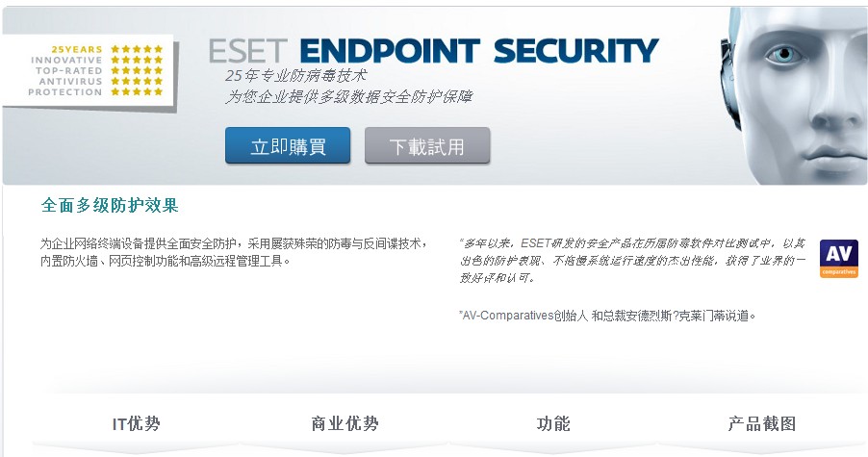Click the first row of gold stars
Viewport: 868px width, 457px height.
[x=137, y=49]
